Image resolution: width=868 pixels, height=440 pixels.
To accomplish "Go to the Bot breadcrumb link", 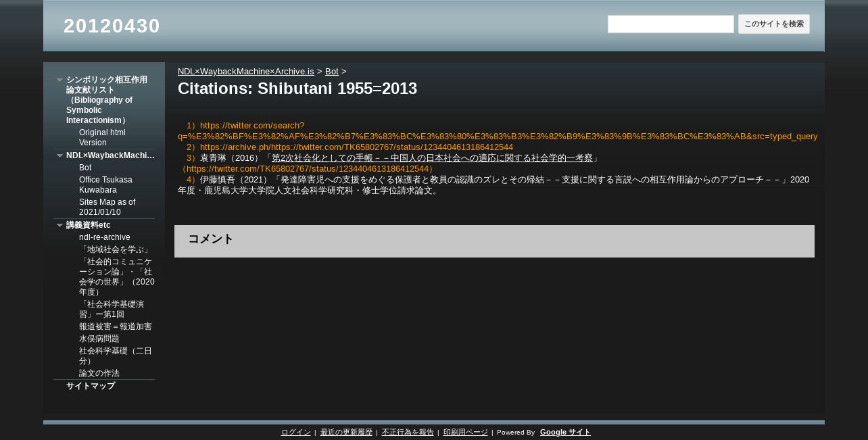I will tap(332, 71).
